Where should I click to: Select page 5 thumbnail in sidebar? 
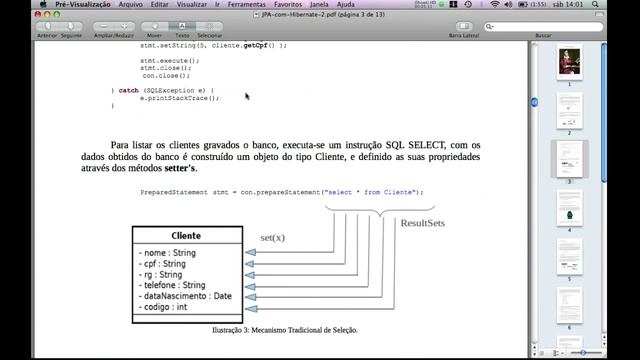click(x=569, y=257)
